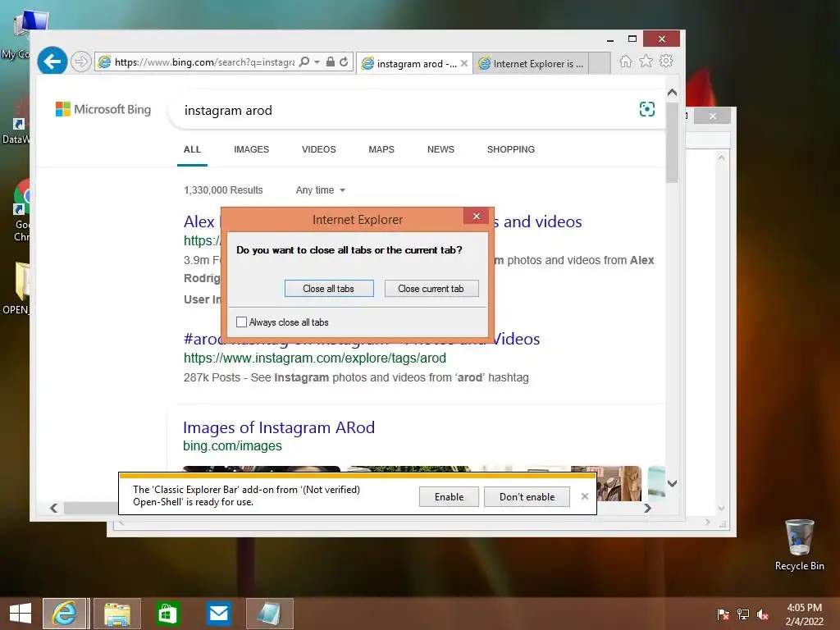
Task: Open a new tab with the blank tab button
Action: [600, 63]
